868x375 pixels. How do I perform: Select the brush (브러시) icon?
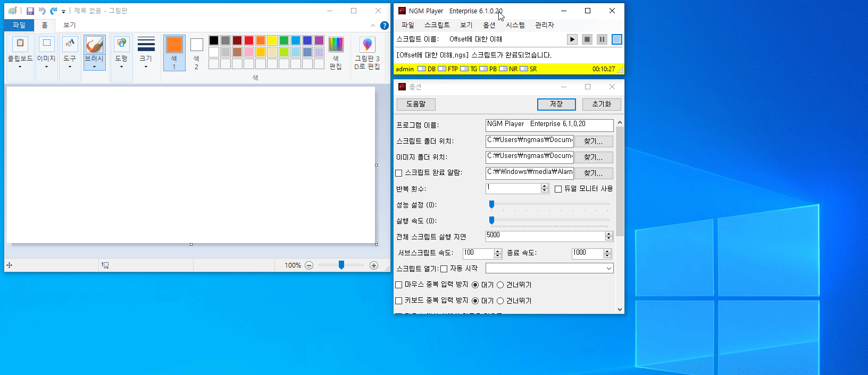click(95, 45)
